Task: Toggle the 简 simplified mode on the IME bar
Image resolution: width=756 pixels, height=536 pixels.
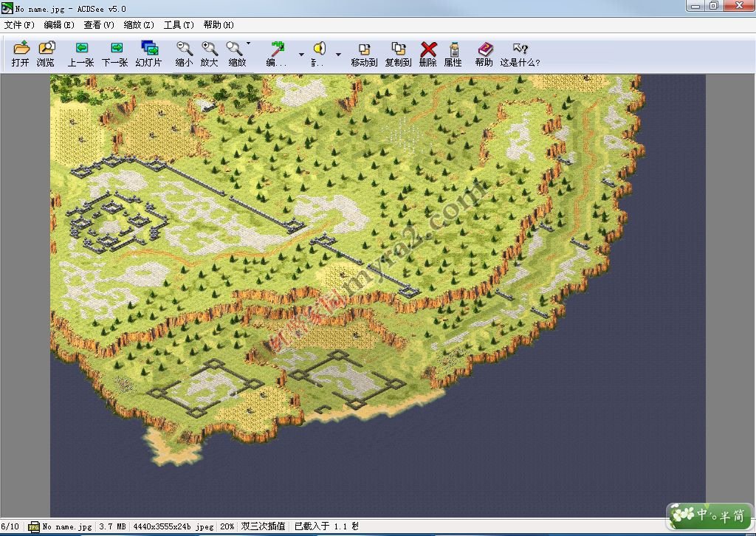Action: pyautogui.click(x=738, y=516)
